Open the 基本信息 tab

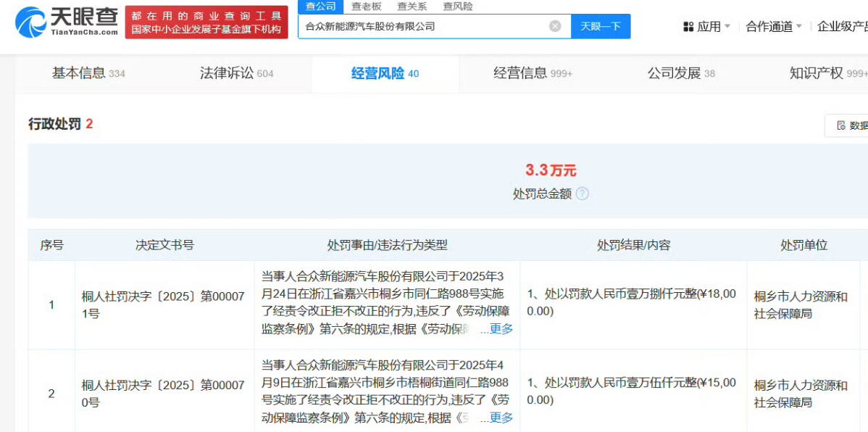[x=88, y=73]
